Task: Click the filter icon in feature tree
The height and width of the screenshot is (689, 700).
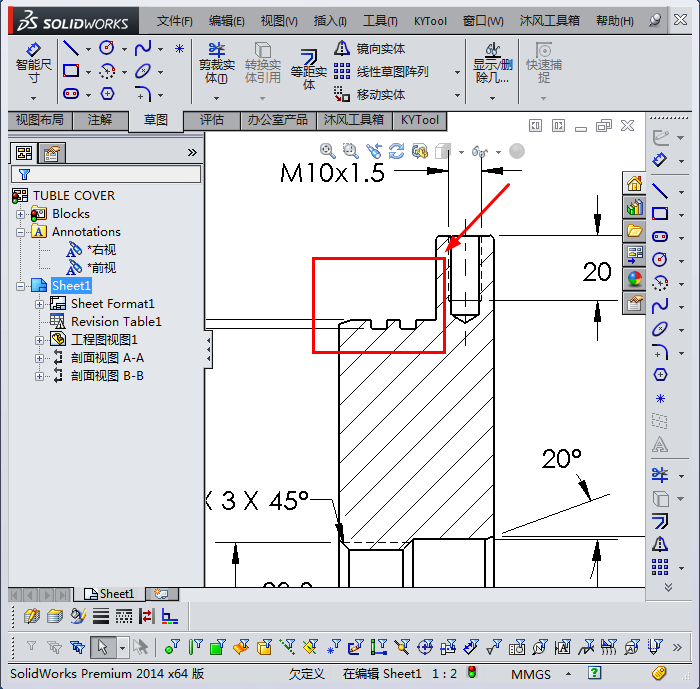Action: pyautogui.click(x=25, y=174)
